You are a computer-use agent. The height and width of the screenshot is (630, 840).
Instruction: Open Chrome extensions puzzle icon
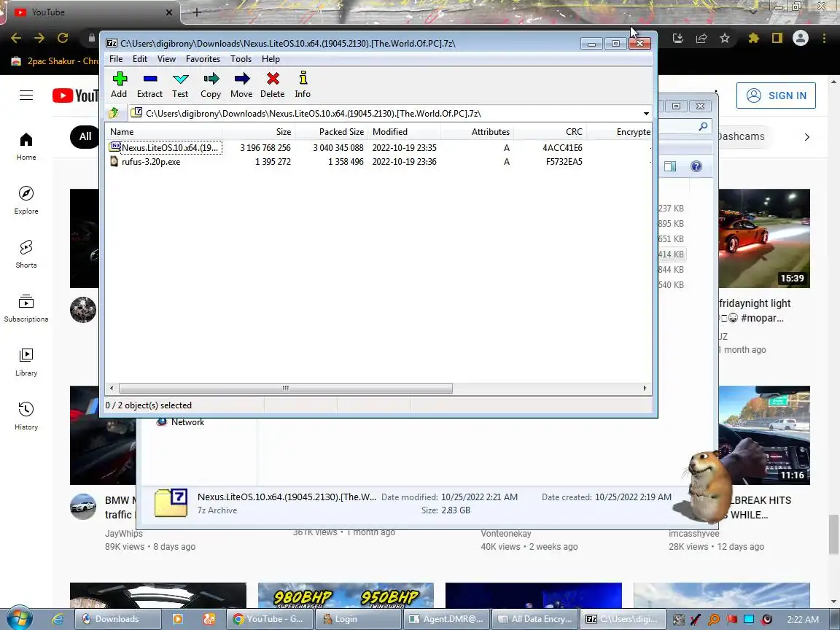point(754,38)
